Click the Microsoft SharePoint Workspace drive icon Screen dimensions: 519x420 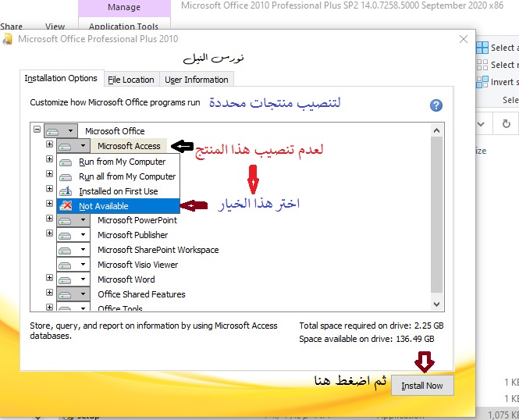pyautogui.click(x=67, y=250)
